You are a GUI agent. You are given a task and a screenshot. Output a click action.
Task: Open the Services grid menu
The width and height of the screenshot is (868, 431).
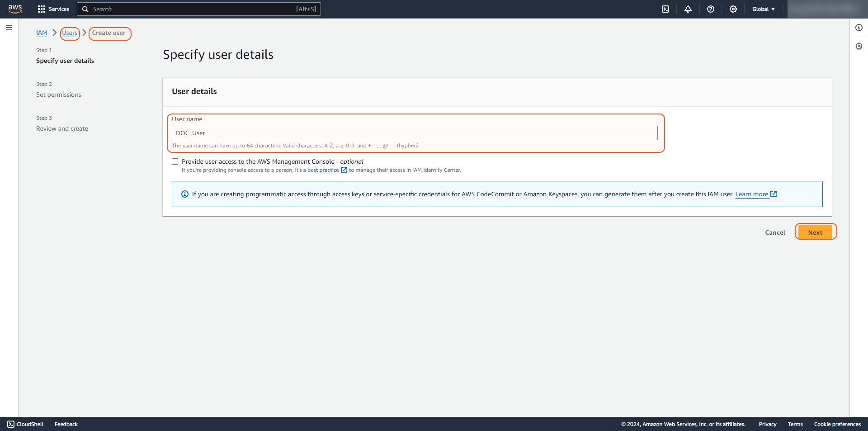(x=53, y=9)
